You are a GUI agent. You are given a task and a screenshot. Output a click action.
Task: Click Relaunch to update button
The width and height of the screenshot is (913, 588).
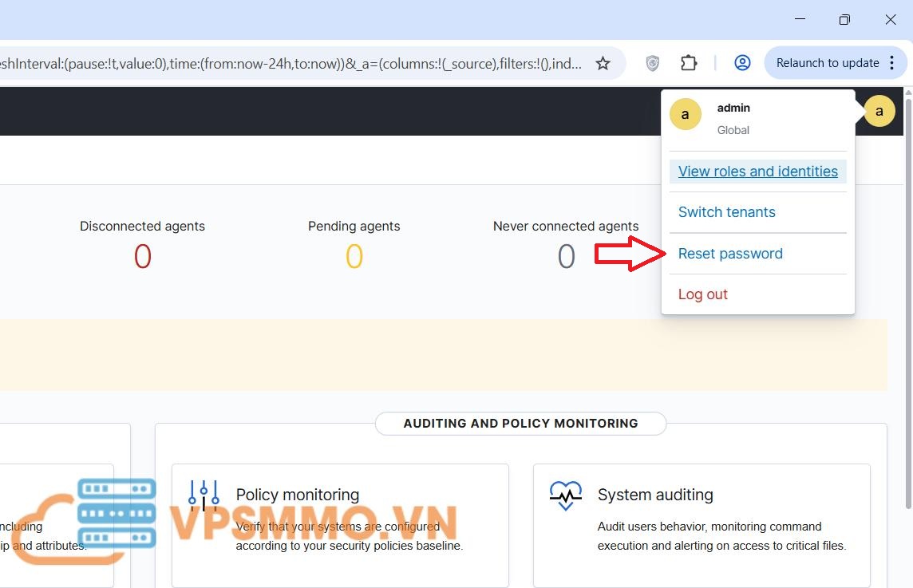827,63
